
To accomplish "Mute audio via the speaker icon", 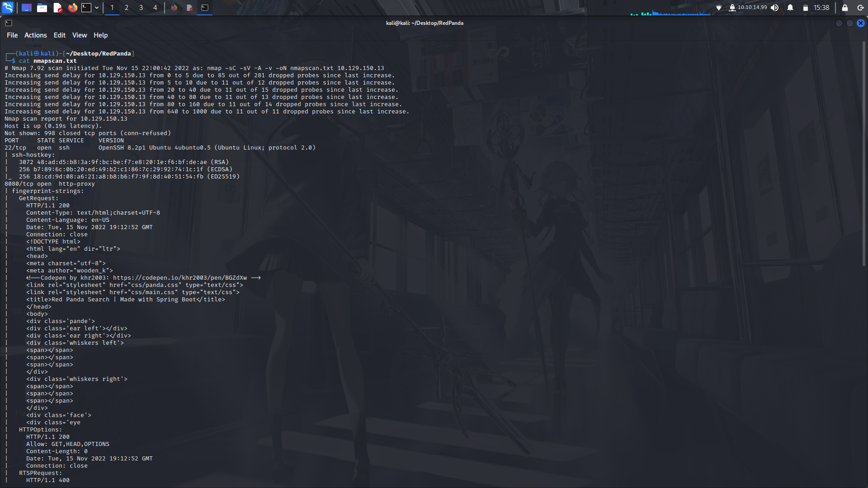I will click(x=775, y=8).
